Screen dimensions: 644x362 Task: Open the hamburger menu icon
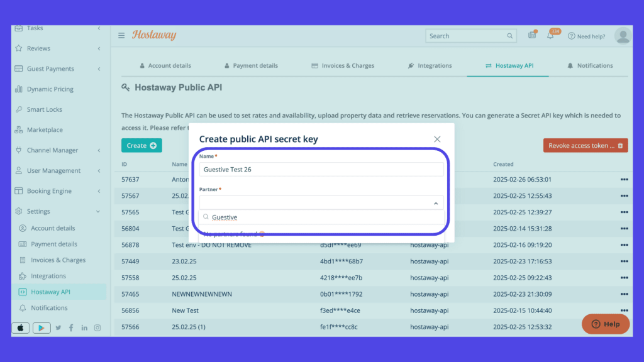(x=121, y=36)
